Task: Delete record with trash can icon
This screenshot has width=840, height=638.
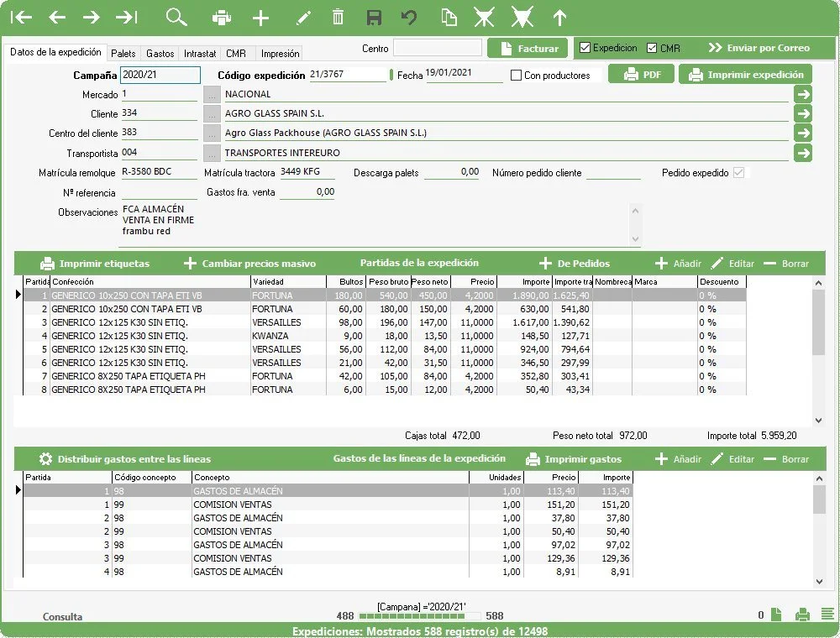Action: pyautogui.click(x=338, y=17)
